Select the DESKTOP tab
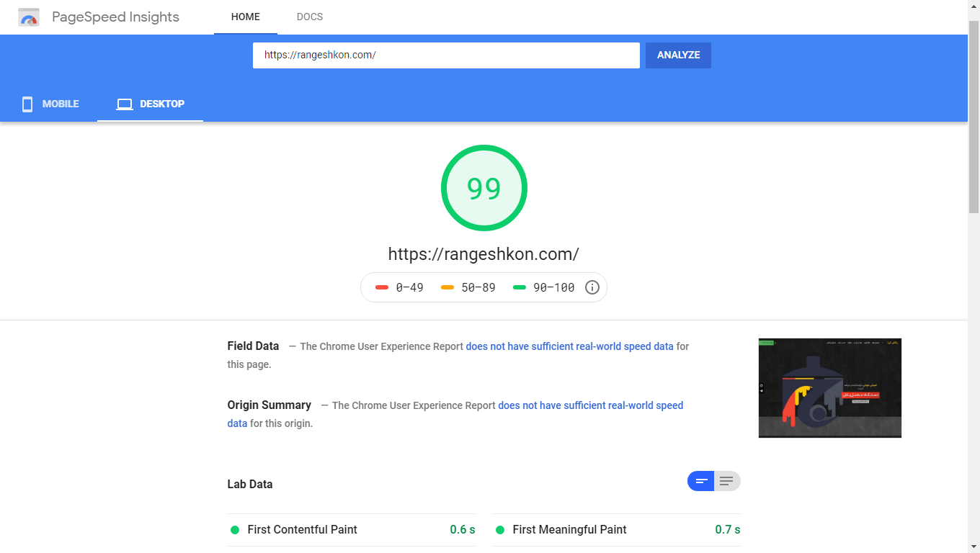 click(151, 104)
